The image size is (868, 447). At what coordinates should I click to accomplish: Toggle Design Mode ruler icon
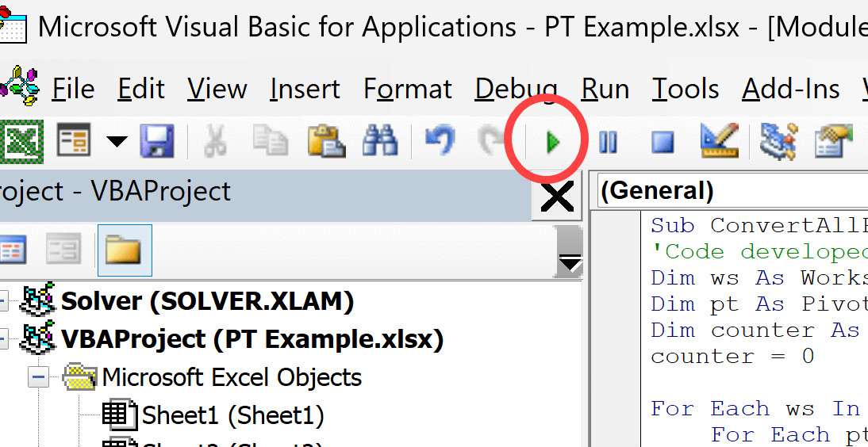(719, 142)
